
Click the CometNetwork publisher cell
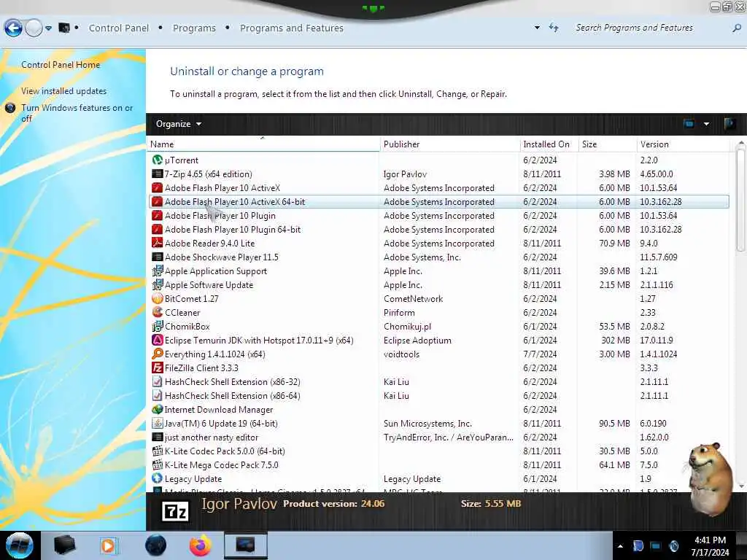(413, 298)
